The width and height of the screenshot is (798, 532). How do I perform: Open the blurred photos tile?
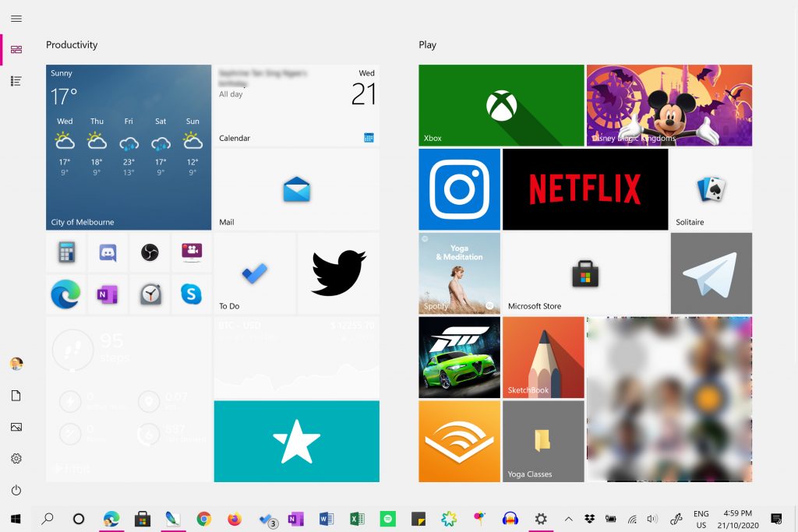click(x=669, y=400)
